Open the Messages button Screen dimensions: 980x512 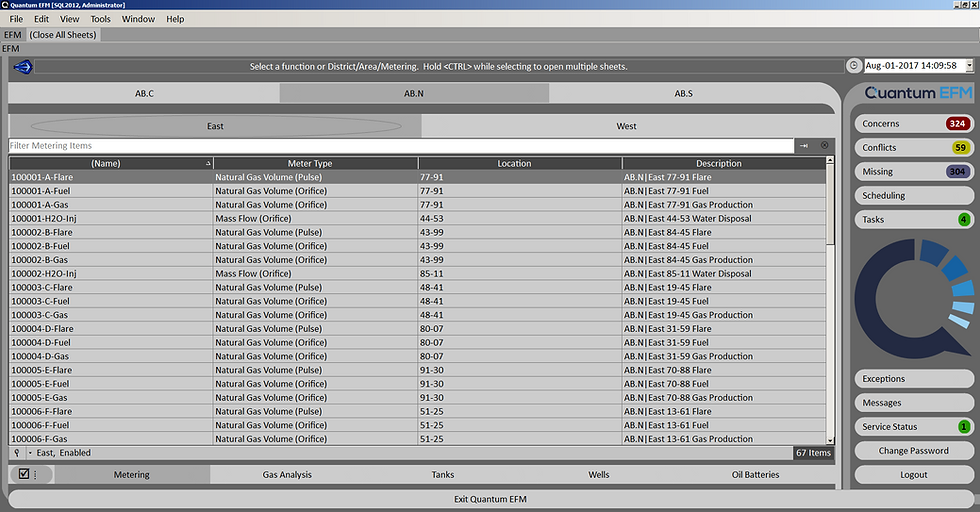click(x=913, y=403)
